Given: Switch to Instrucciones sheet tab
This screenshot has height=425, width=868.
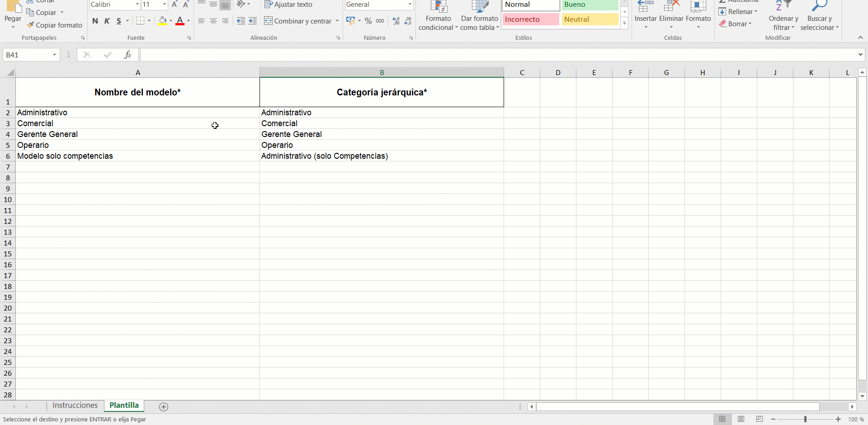Looking at the screenshot, I should tap(75, 406).
